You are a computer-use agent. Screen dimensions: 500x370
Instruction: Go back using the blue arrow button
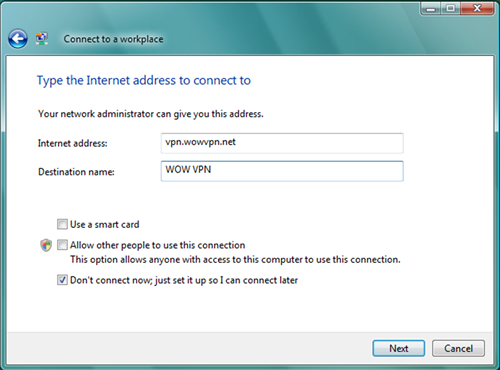pyautogui.click(x=18, y=39)
